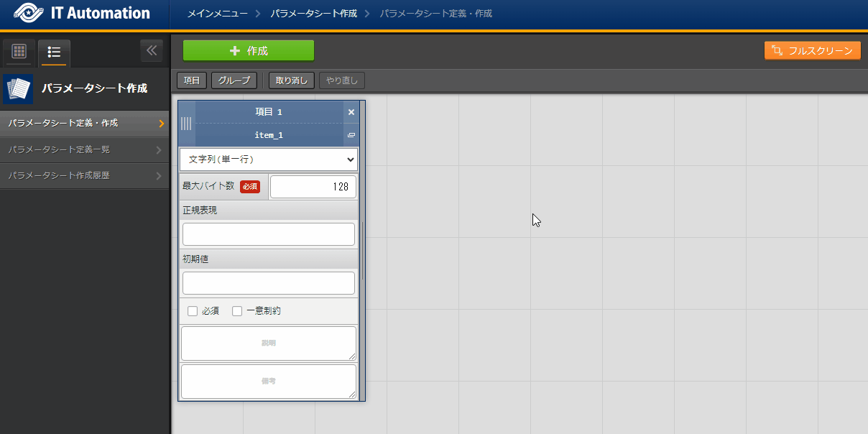
Task: Click the green 作成 button
Action: click(x=248, y=51)
